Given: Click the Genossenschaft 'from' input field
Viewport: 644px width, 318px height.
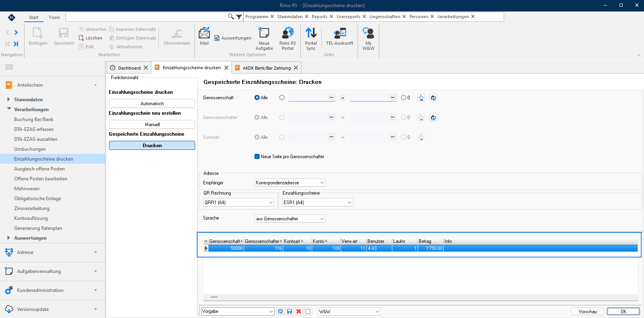Looking at the screenshot, I should click(x=312, y=98).
